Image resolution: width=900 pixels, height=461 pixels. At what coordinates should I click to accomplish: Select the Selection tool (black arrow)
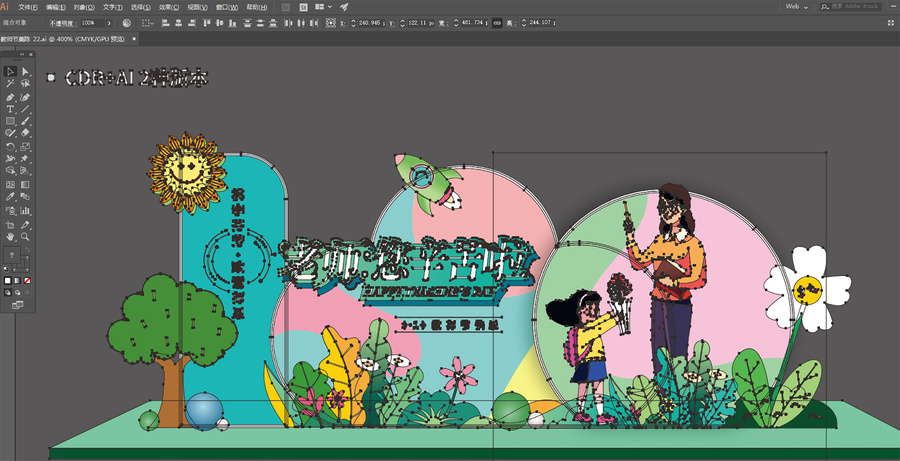click(10, 71)
